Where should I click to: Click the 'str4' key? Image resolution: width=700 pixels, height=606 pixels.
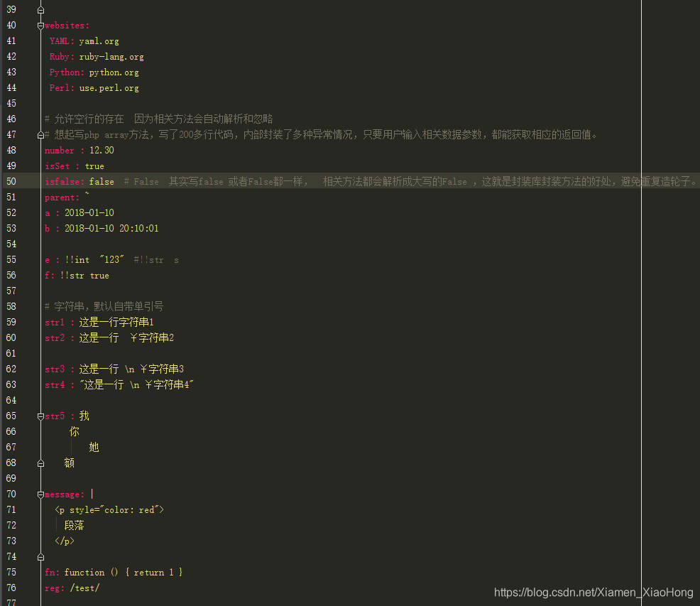pos(55,385)
